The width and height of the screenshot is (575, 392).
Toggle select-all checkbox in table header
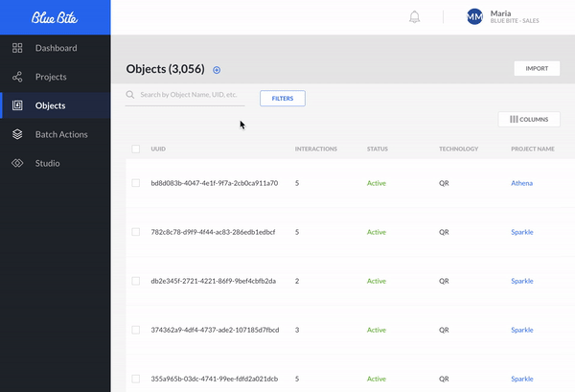coord(136,149)
